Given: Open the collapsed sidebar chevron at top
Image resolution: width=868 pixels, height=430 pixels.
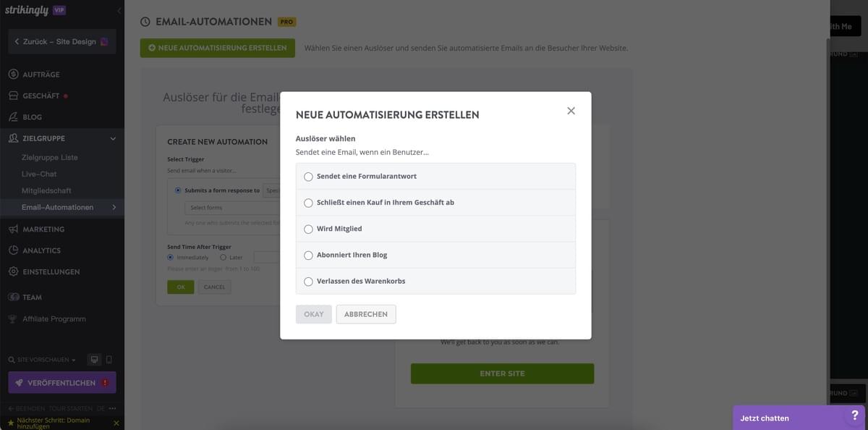Looking at the screenshot, I should 118,10.
